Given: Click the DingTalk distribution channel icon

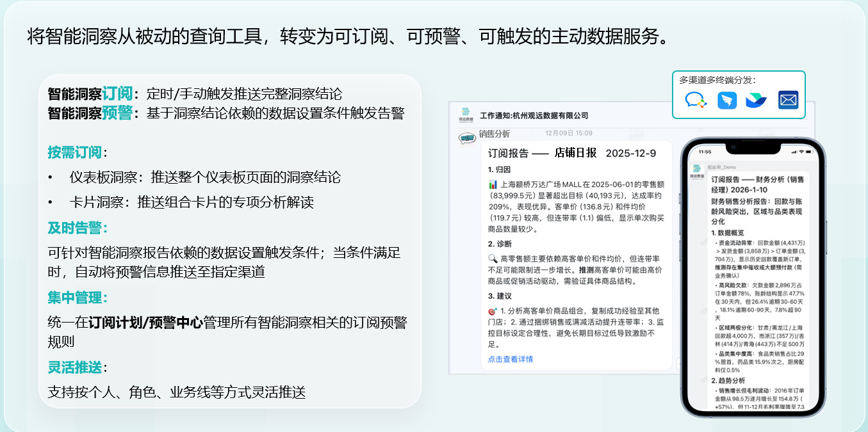Looking at the screenshot, I should [x=726, y=100].
